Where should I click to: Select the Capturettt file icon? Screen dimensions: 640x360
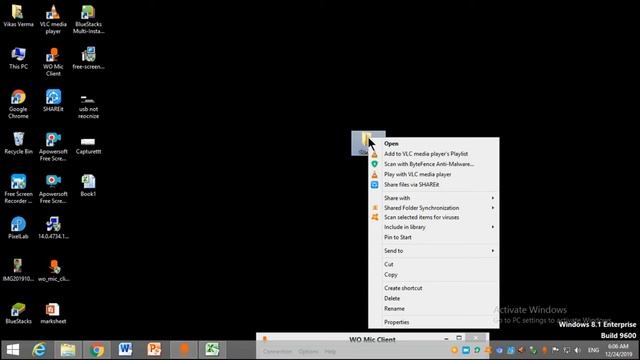[x=88, y=146]
